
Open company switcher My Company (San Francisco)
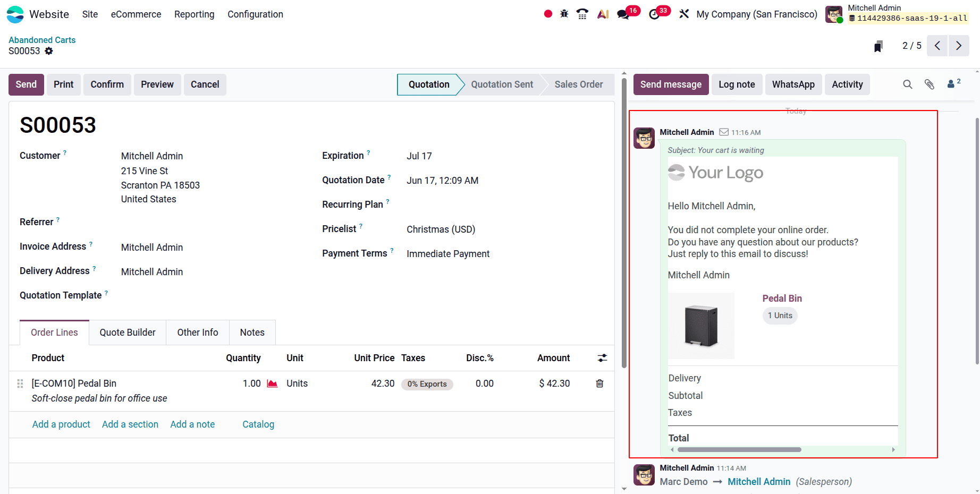(x=757, y=14)
